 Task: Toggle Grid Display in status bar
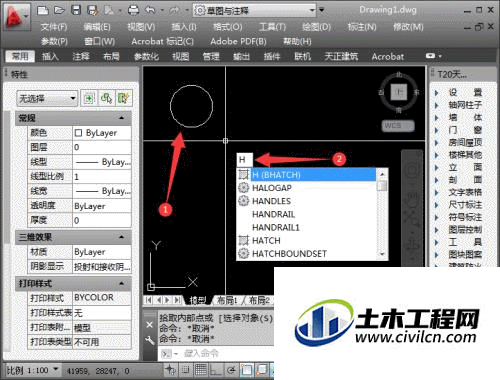(201, 369)
